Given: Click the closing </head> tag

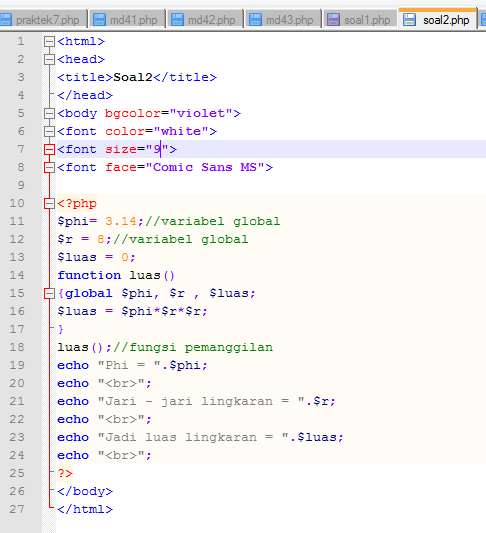Looking at the screenshot, I should point(85,95).
